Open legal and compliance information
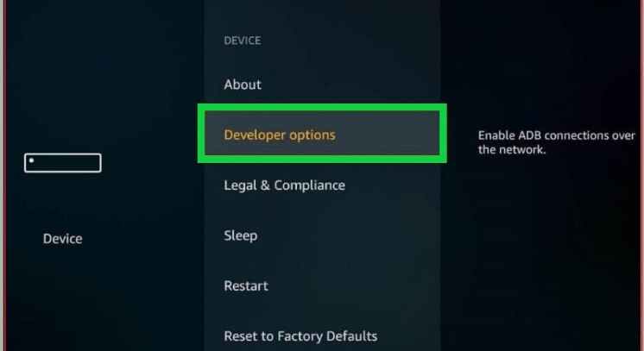This screenshot has width=644, height=351. (x=284, y=185)
